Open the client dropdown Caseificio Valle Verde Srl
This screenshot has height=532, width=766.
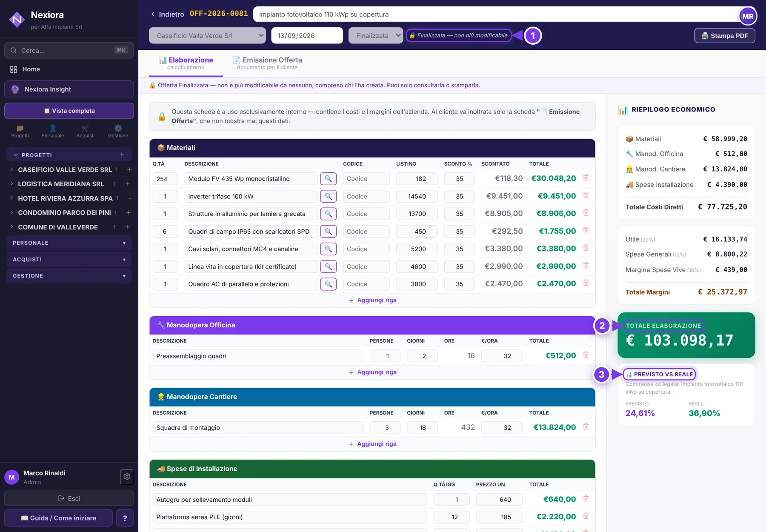207,35
